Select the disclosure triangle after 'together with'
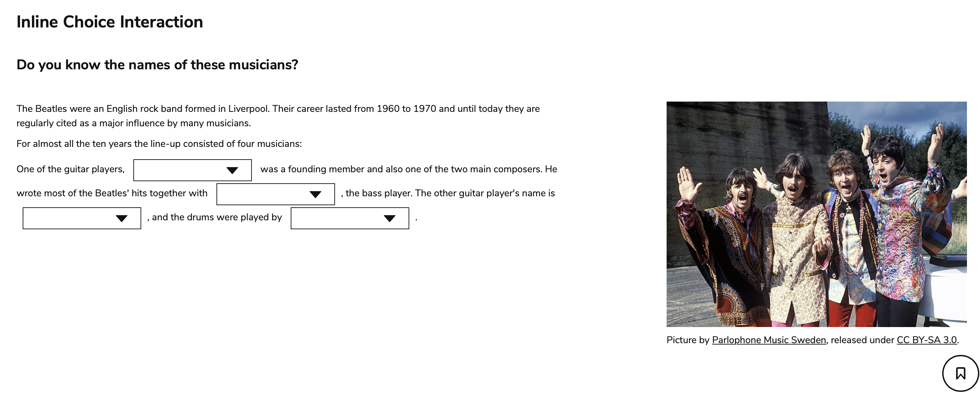 316,194
